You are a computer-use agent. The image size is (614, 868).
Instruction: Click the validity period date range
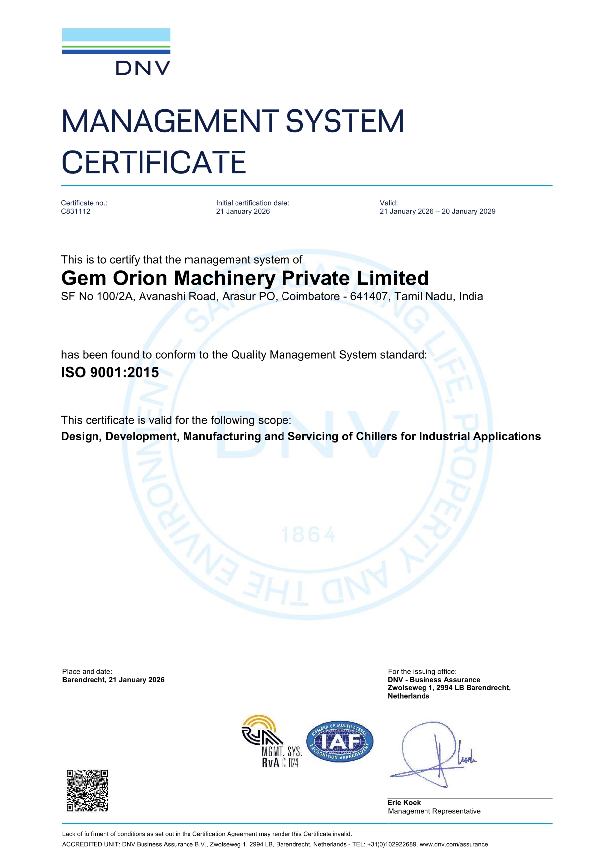pos(437,211)
